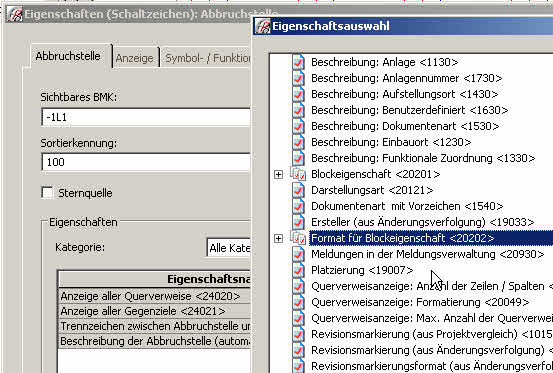Screen dimensions: 553x373
Task: Switch to the Anzeige tab
Action: (134, 58)
